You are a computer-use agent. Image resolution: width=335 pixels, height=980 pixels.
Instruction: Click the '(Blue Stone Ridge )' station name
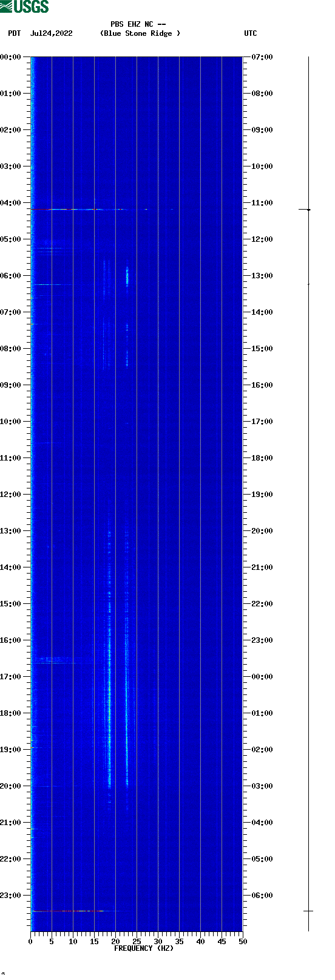[140, 33]
